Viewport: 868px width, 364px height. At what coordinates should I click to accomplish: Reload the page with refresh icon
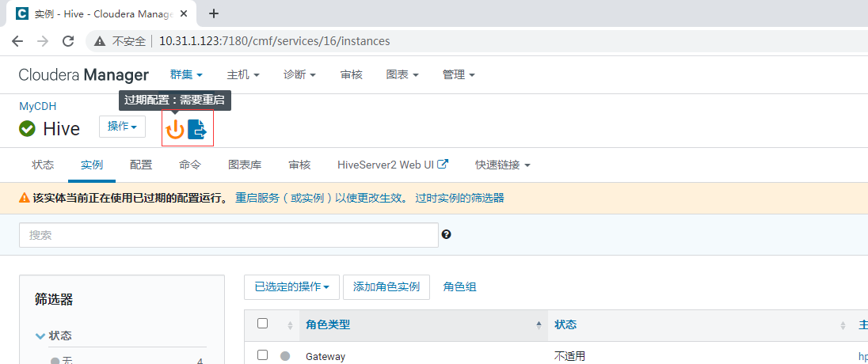tap(68, 41)
